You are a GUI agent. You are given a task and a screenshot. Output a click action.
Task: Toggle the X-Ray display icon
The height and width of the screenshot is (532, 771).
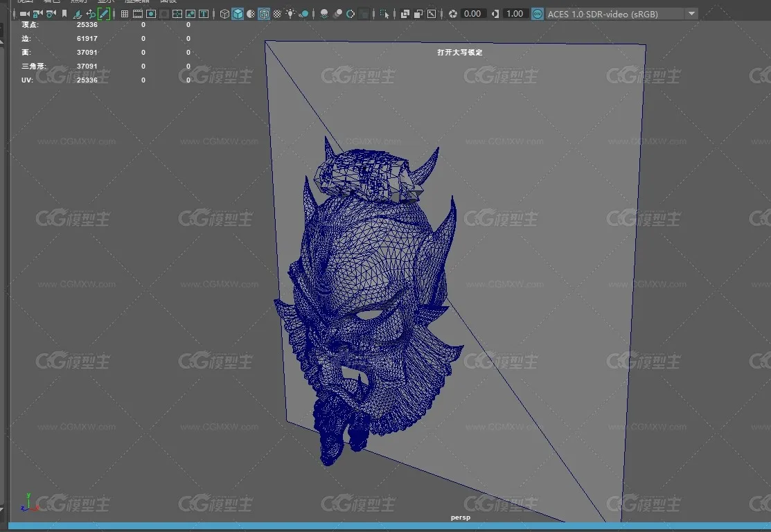pos(405,14)
